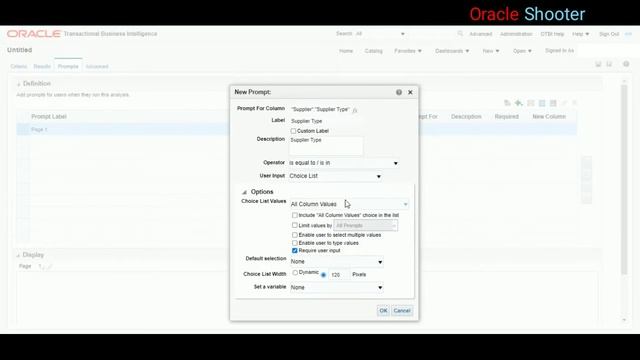The image size is (640, 360).
Task: Collapse the Definition section
Action: click(18, 84)
